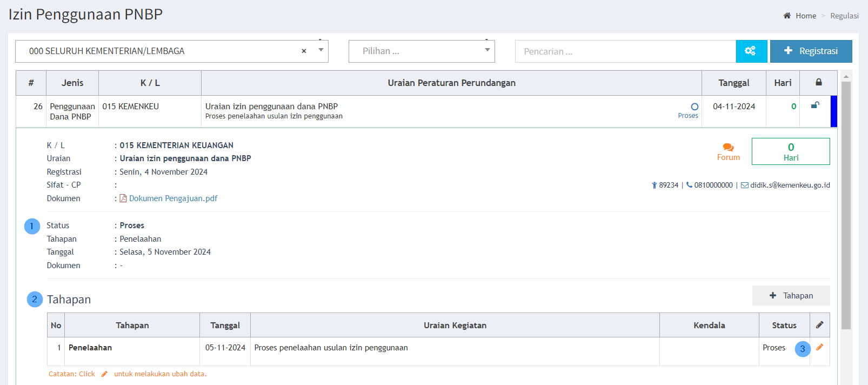Click the email envelope icon for didik.s
Viewport: 868px width, 385px height.
coord(744,185)
